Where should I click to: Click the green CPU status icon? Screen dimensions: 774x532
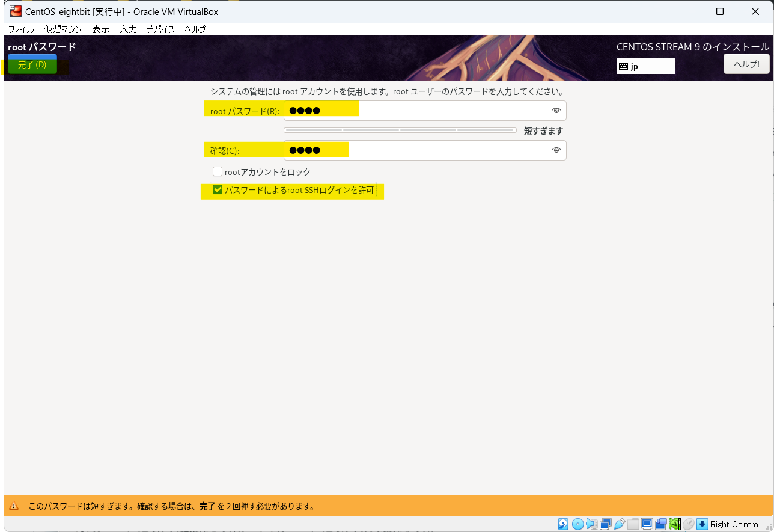[674, 524]
